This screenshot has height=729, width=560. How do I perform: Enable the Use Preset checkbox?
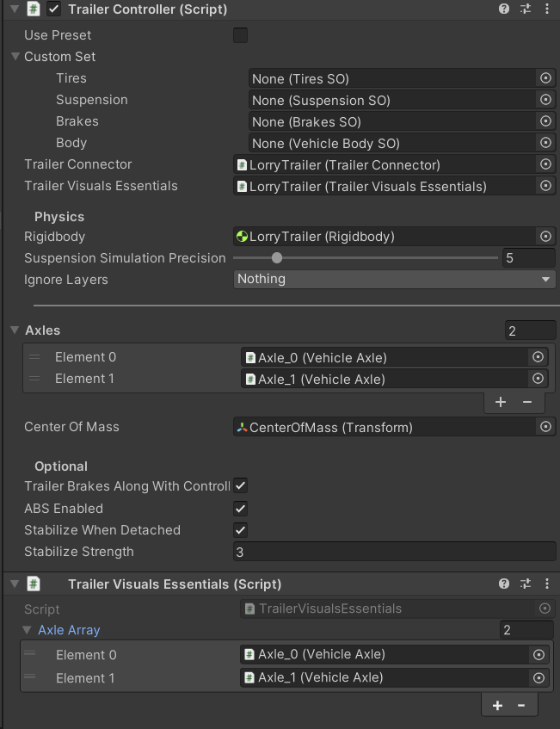241,35
